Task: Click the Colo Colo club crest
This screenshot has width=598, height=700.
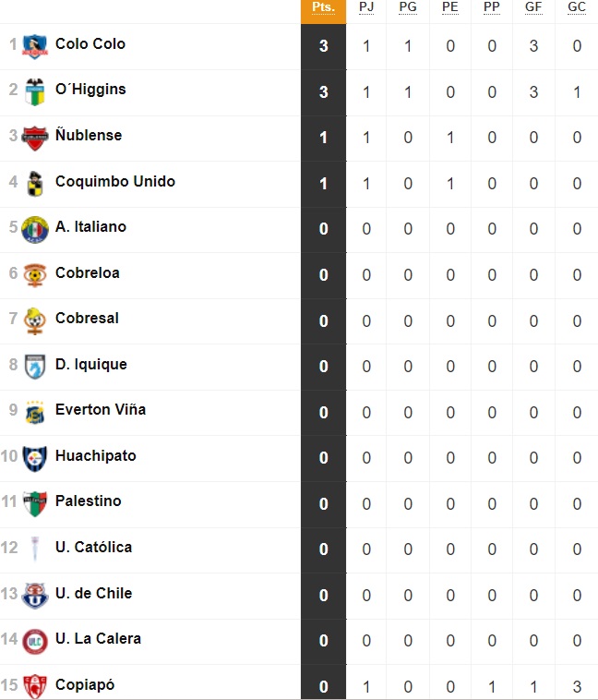Action: 35,45
